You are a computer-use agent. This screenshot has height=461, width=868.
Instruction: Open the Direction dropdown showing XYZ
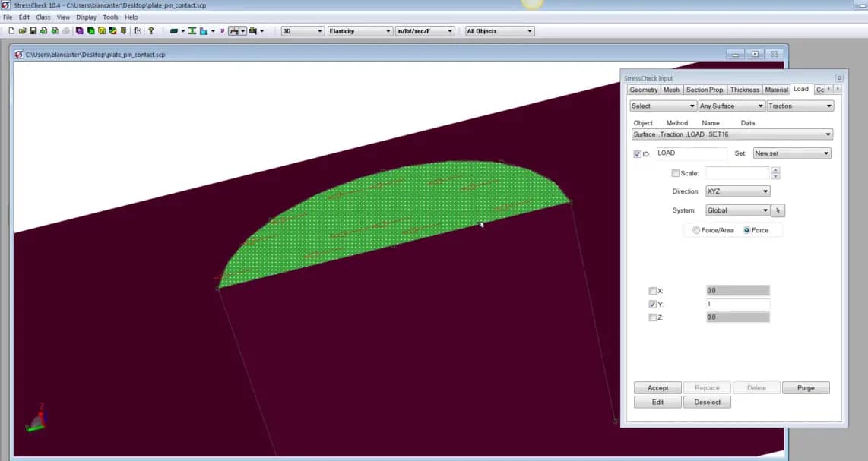pyautogui.click(x=737, y=191)
